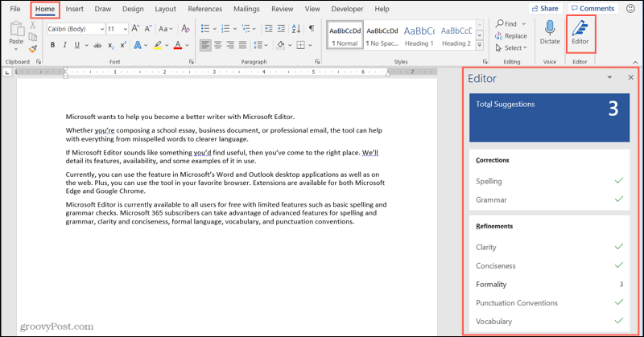Justify the paragraph text
644x337 pixels.
coord(243,45)
